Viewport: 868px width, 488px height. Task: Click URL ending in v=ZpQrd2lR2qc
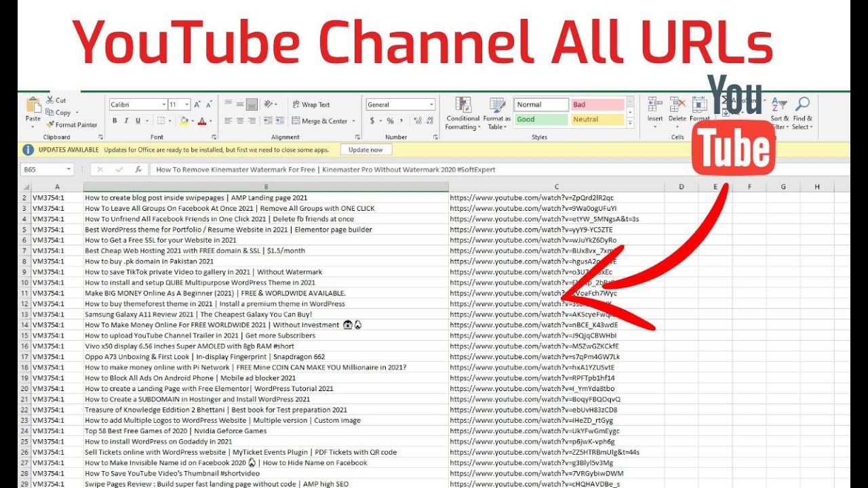coord(532,198)
